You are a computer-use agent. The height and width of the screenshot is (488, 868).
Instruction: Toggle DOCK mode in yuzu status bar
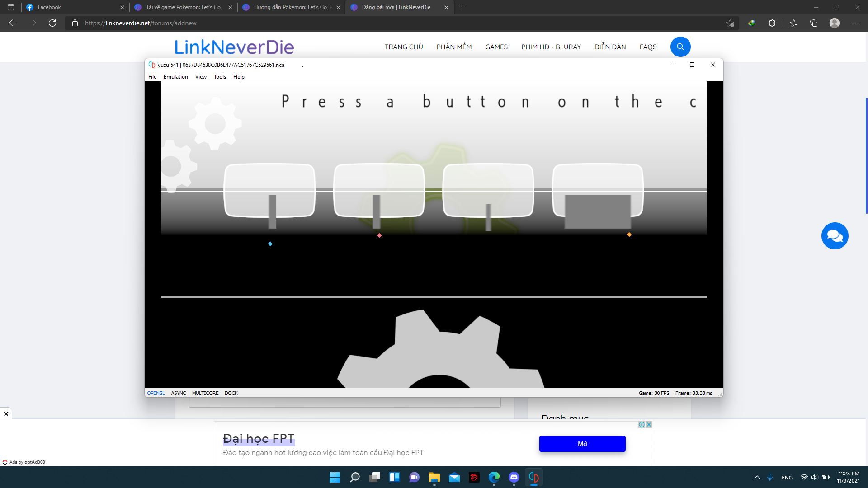[231, 393]
